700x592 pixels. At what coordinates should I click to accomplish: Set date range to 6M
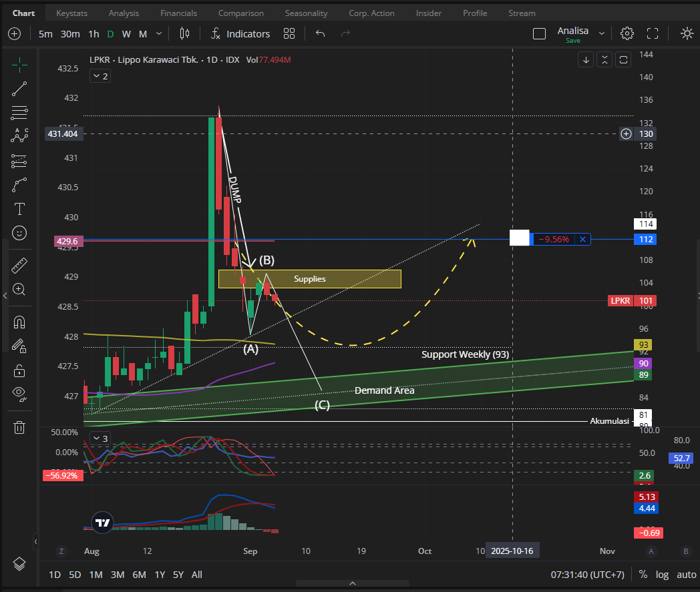tap(140, 575)
